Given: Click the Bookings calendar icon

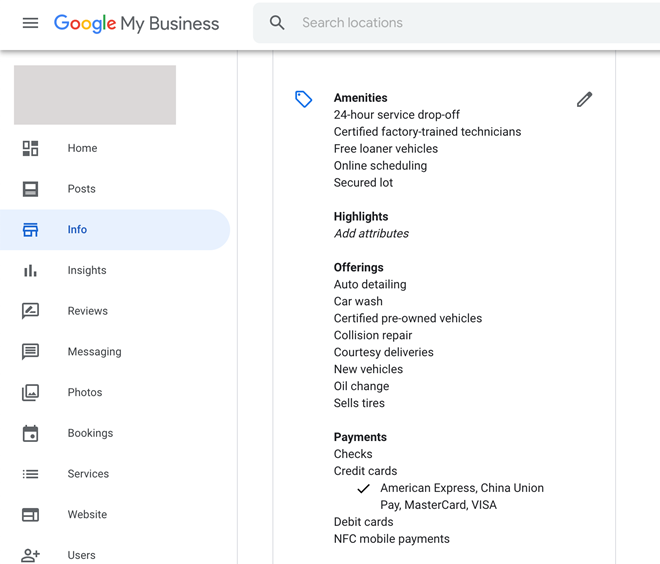Looking at the screenshot, I should (x=30, y=433).
